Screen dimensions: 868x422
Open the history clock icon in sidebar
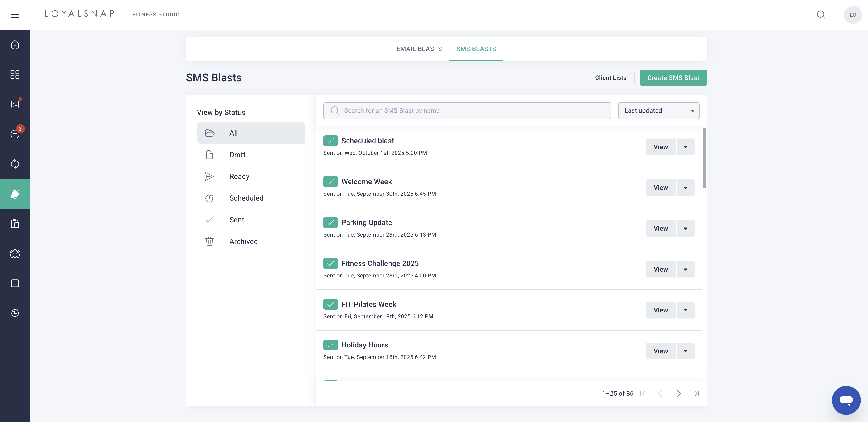pyautogui.click(x=15, y=313)
